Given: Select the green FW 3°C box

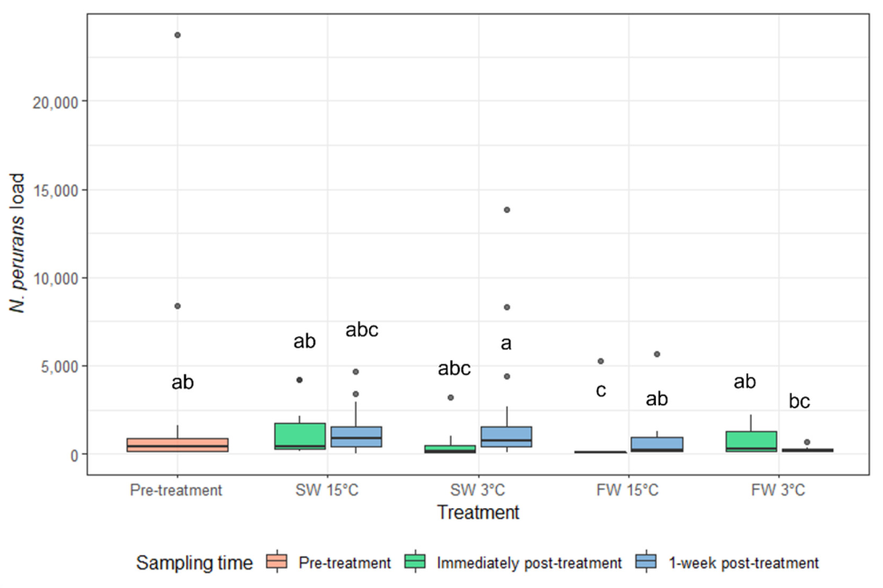Looking at the screenshot, I should coord(752,442).
